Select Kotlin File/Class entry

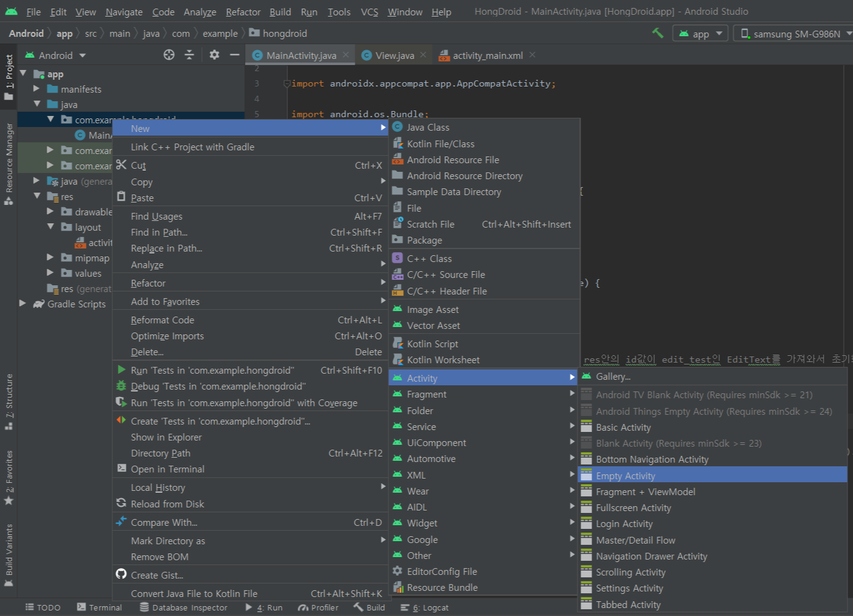pyautogui.click(x=485, y=144)
